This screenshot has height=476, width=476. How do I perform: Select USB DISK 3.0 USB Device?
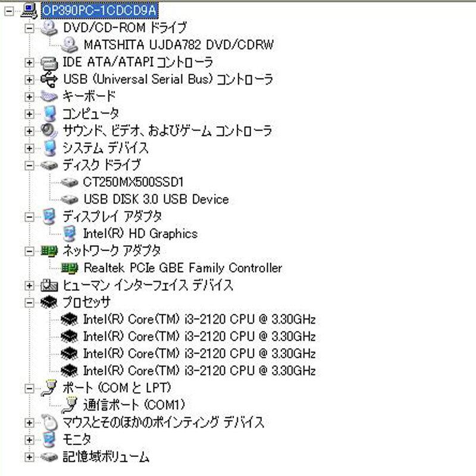(x=156, y=199)
